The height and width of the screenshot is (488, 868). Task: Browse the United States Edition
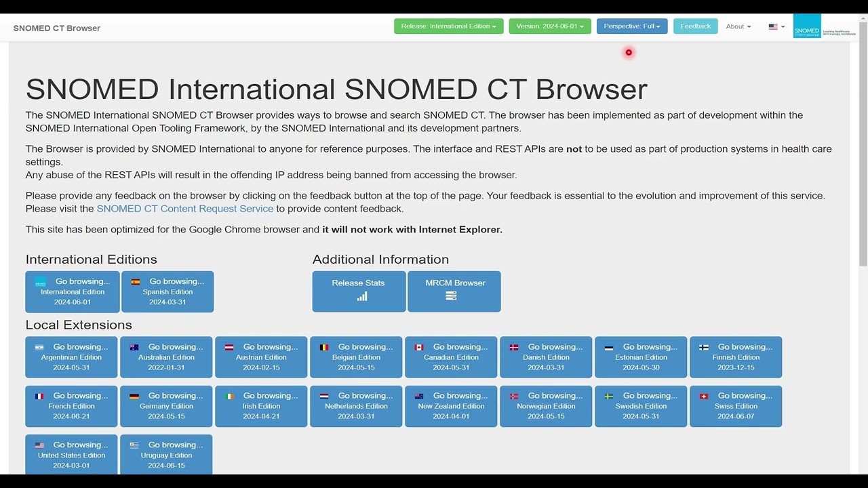coord(71,455)
